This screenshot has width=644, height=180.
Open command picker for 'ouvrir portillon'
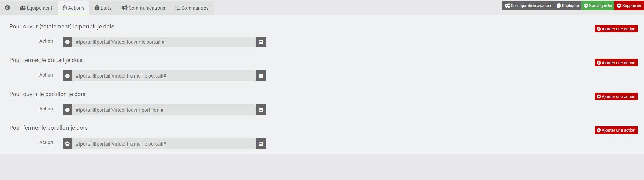pyautogui.click(x=260, y=110)
